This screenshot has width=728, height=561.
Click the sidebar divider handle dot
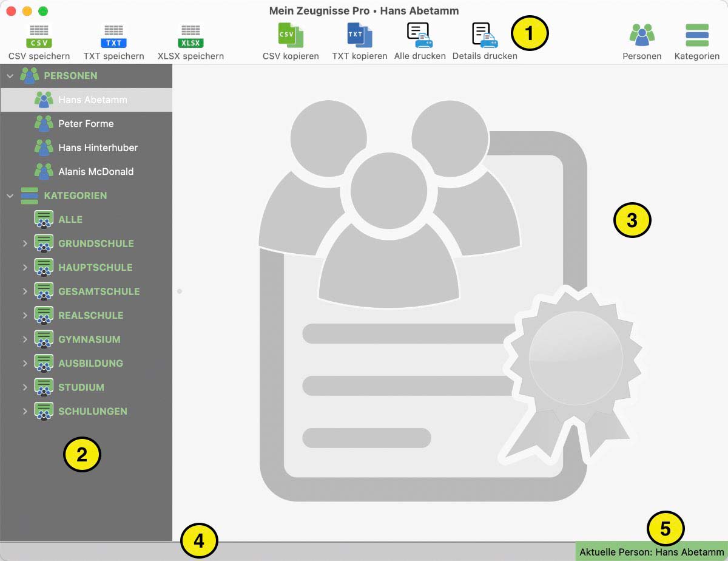click(180, 291)
